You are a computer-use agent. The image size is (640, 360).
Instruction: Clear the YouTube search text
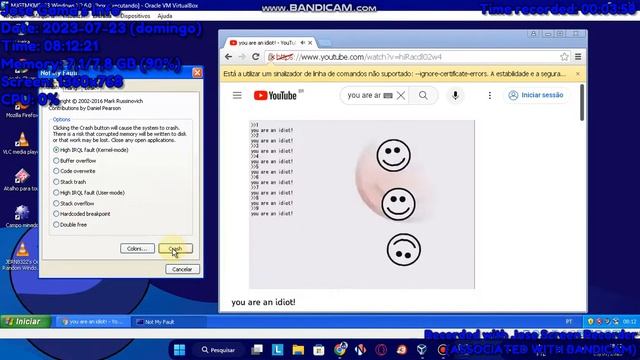coord(401,96)
